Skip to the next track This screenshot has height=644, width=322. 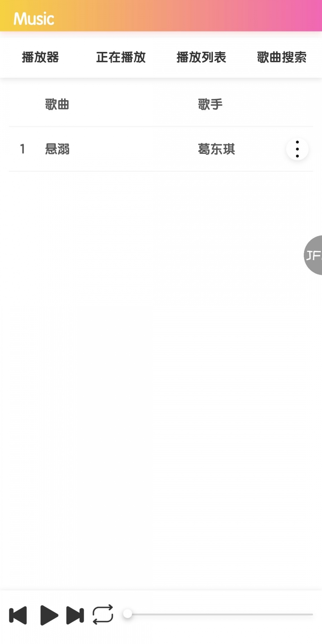click(75, 615)
